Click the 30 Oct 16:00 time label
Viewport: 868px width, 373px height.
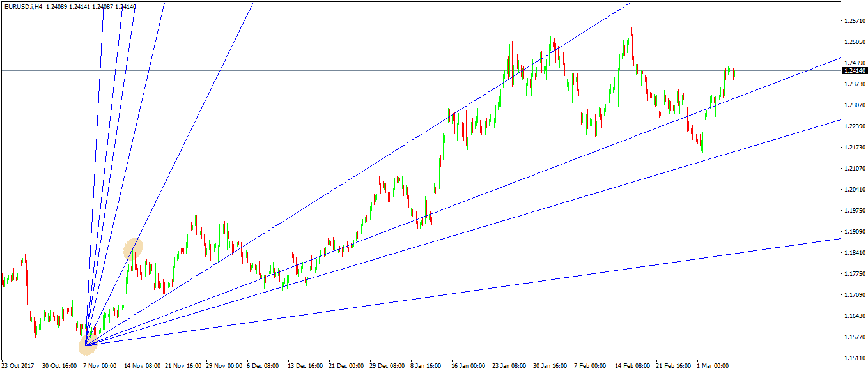pyautogui.click(x=59, y=367)
